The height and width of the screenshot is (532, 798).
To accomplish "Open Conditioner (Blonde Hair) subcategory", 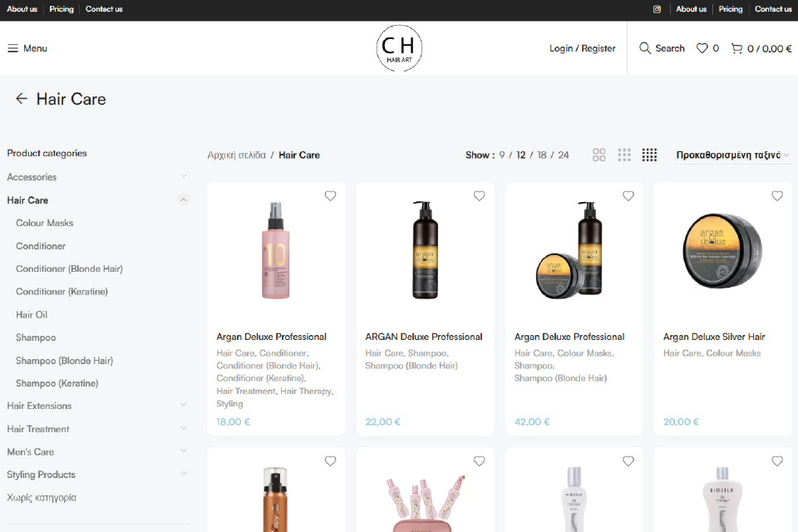I will tap(69, 268).
